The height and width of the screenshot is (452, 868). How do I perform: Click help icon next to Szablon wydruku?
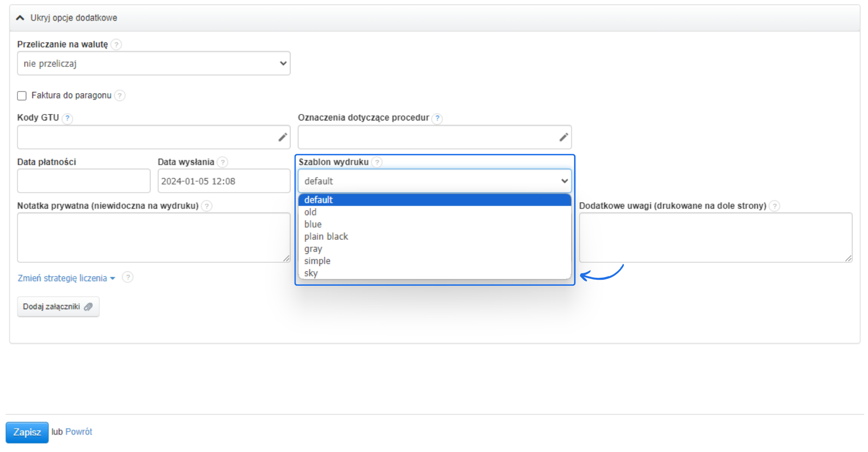[377, 162]
